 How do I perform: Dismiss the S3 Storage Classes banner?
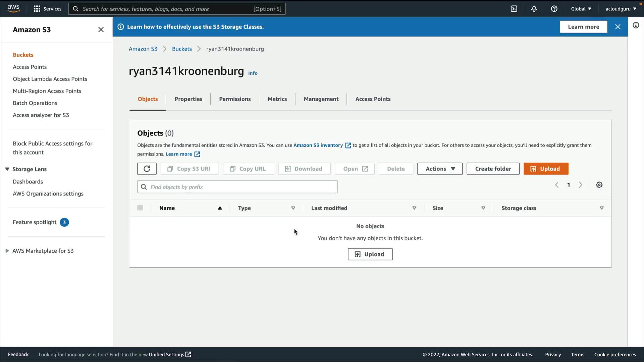(x=618, y=27)
